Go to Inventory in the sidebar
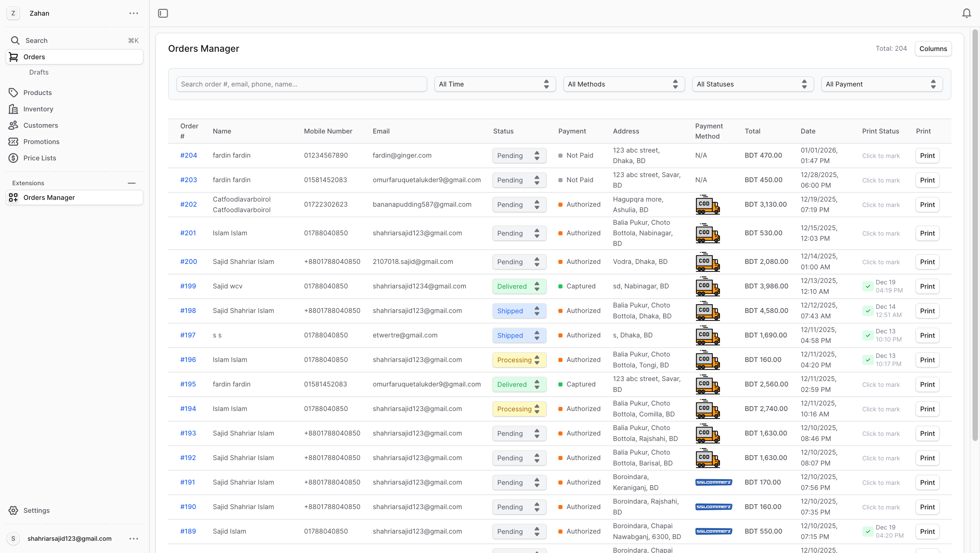Viewport: 980px width, 553px height. [38, 109]
